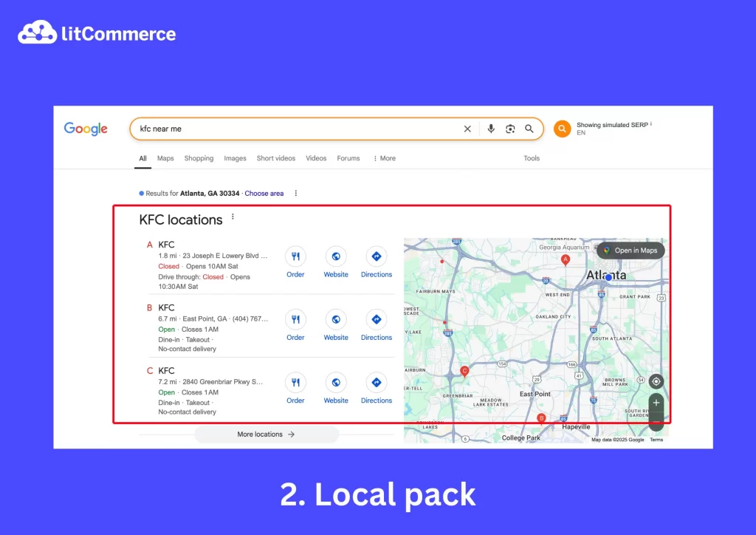Click the info icon beside simulated SERP

click(x=651, y=124)
